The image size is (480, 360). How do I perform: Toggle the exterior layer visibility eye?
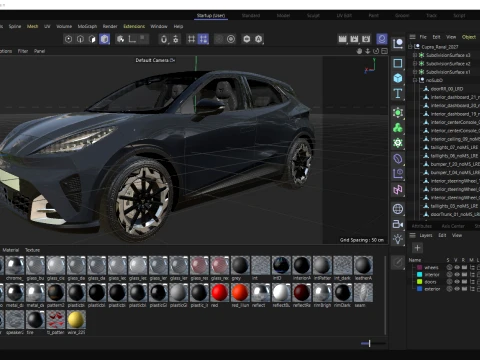pyautogui.click(x=457, y=289)
